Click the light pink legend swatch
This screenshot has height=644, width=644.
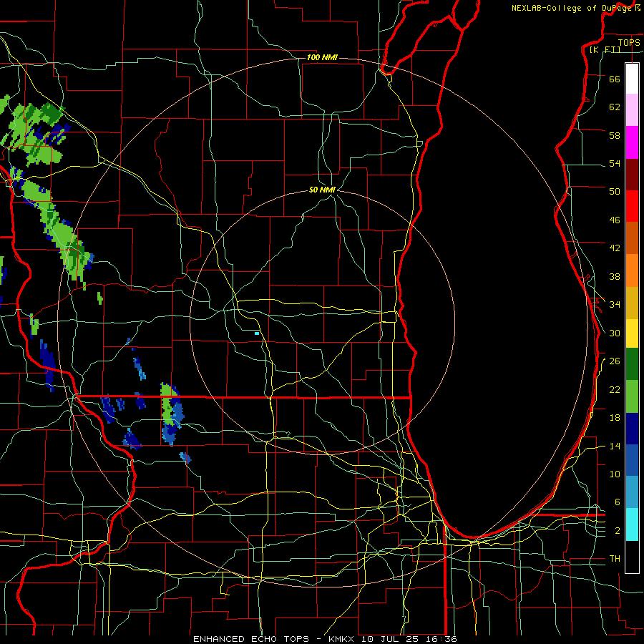(x=632, y=109)
